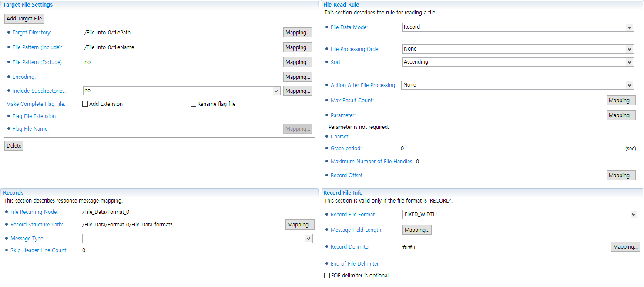Click the Record Structure Path link label
Viewport: 644px width, 287px height.
pos(37,225)
